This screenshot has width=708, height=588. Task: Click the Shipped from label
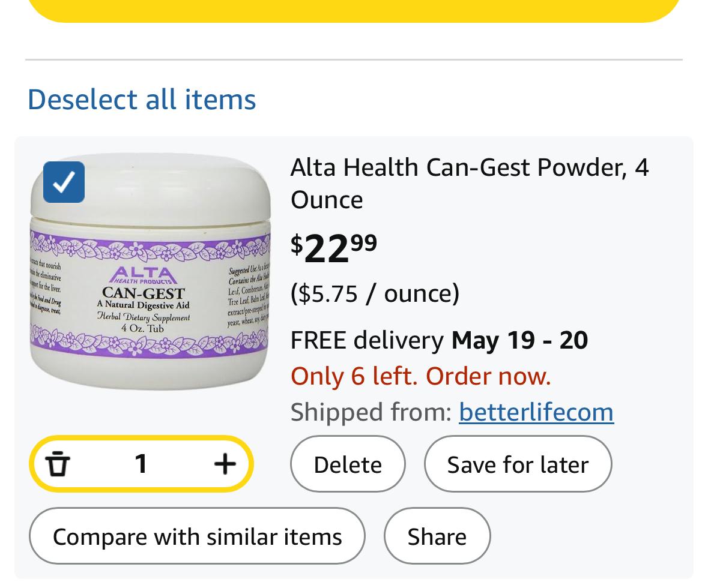tap(371, 412)
